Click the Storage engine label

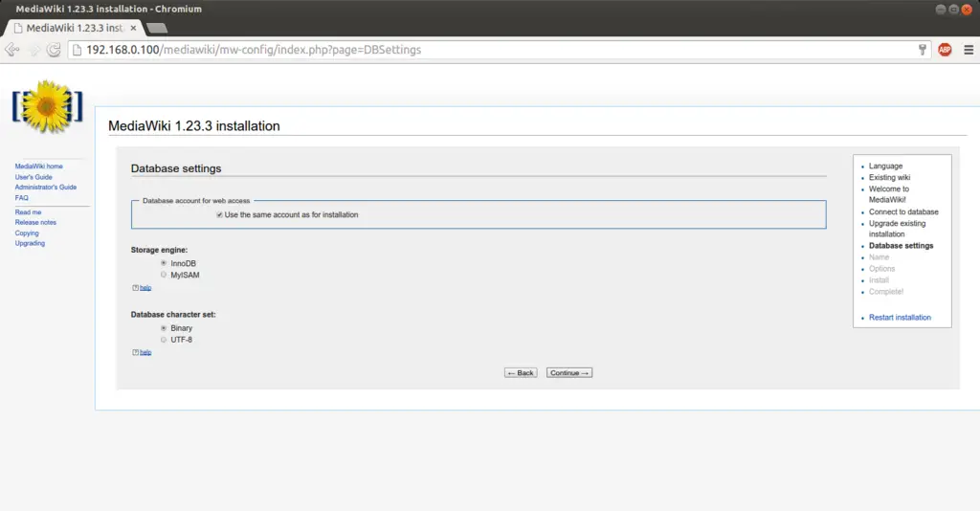pos(159,250)
